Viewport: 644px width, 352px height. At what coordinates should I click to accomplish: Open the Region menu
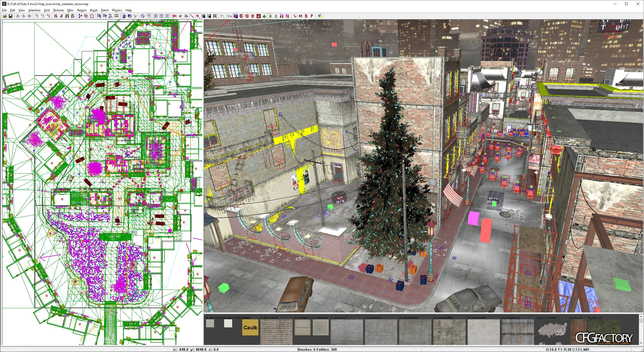point(82,10)
